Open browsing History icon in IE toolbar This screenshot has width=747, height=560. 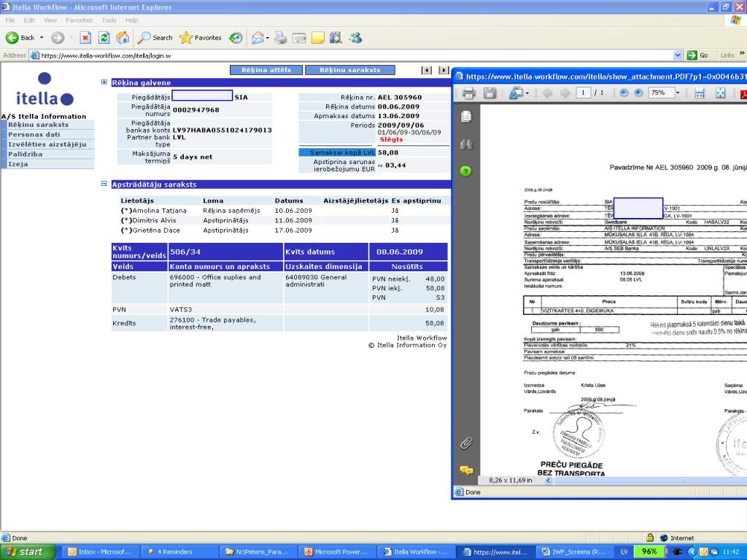(x=236, y=38)
